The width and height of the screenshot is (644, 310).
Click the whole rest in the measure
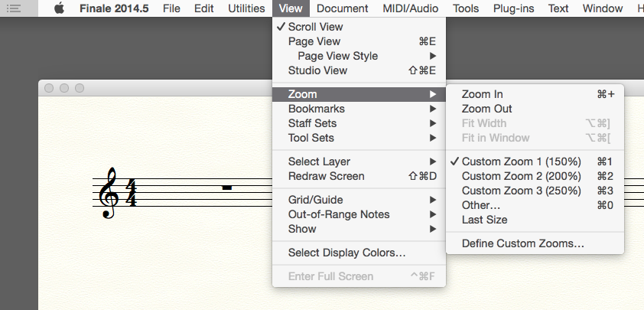226,188
